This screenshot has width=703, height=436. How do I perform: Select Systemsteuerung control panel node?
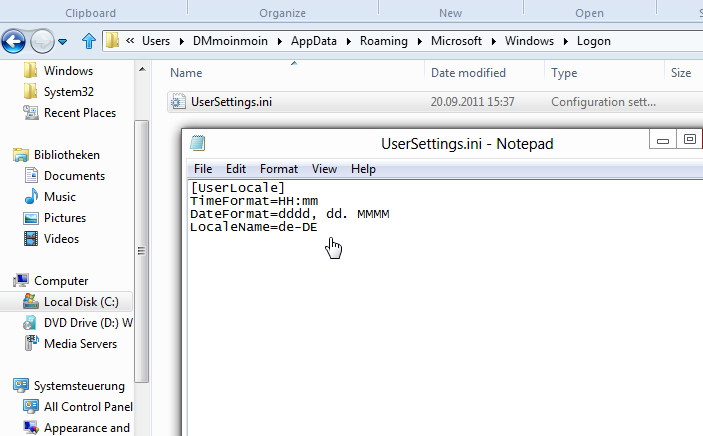(79, 386)
